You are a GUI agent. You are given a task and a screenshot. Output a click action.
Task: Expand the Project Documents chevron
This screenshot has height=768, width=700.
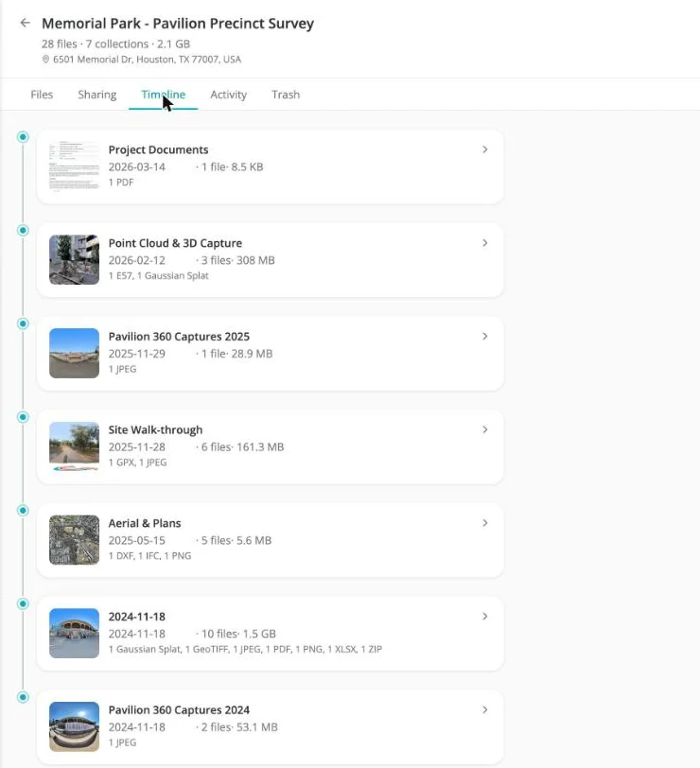tap(485, 149)
